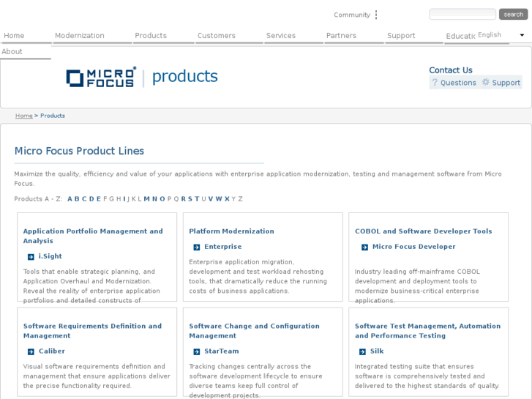Open the Education menu item

[461, 36]
